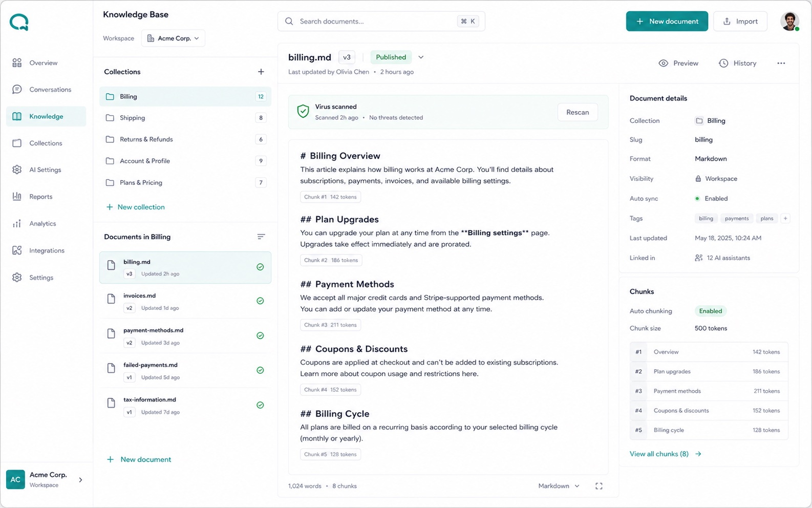Open the Acme Corp. workspace dropdown
Viewport: 812px width, 508px height.
coord(173,38)
